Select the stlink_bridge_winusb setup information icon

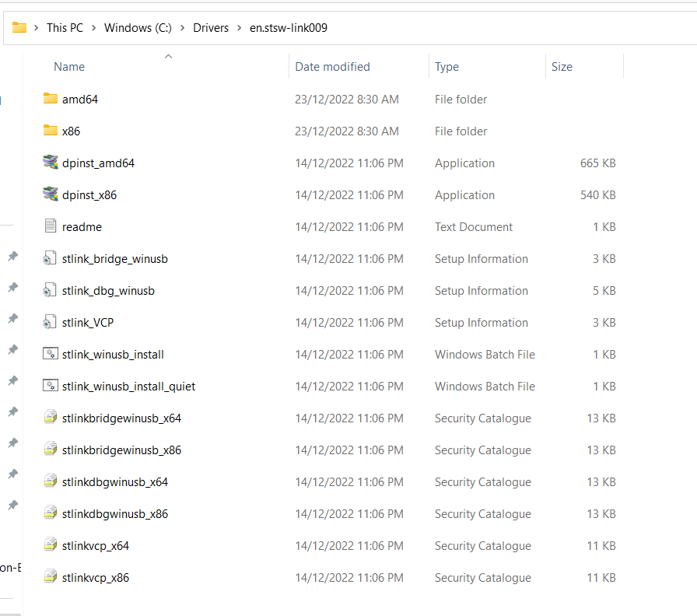(x=51, y=258)
